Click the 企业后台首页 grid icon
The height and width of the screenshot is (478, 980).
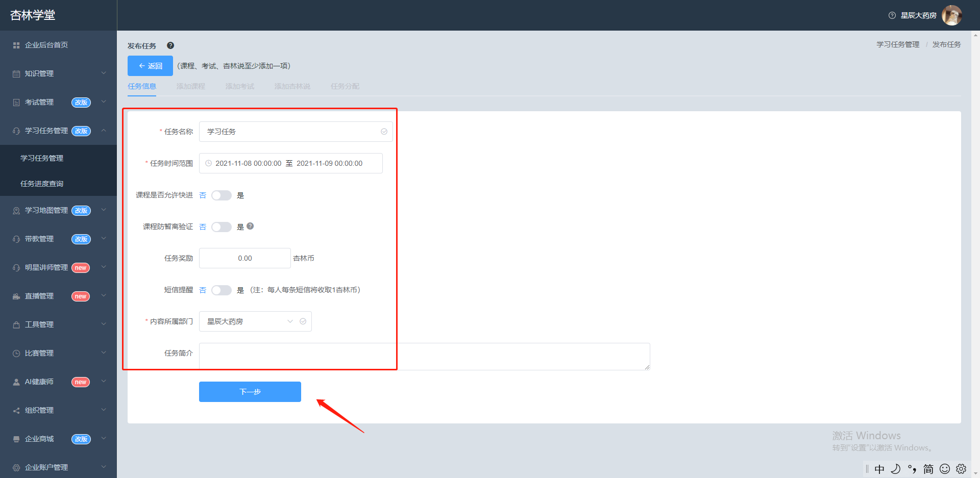16,45
